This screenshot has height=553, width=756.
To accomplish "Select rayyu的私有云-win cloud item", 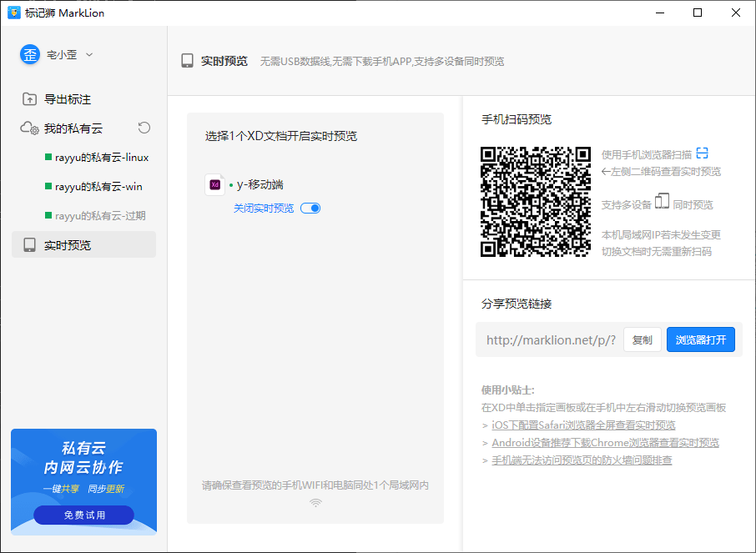I will [x=98, y=187].
